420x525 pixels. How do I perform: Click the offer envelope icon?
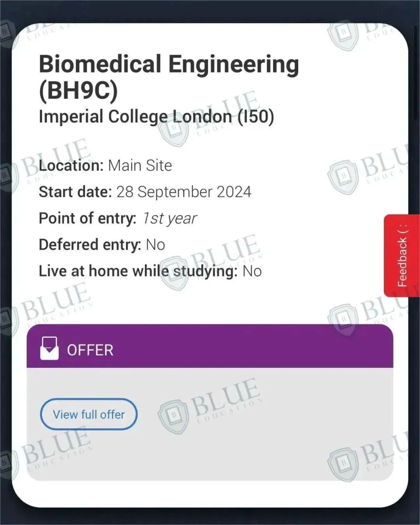pos(49,348)
